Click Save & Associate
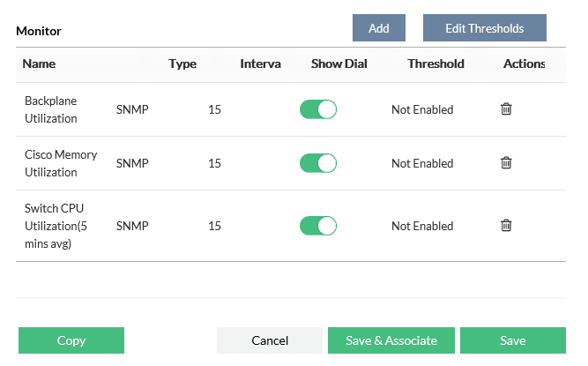Viewport: 588px width, 366px height. pos(391,340)
